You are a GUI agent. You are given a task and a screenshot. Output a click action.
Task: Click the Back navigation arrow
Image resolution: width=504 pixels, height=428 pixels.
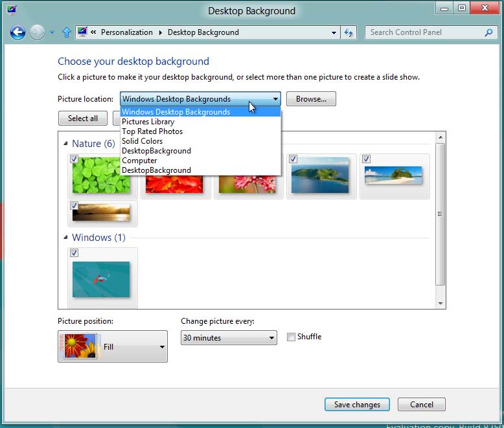17,32
